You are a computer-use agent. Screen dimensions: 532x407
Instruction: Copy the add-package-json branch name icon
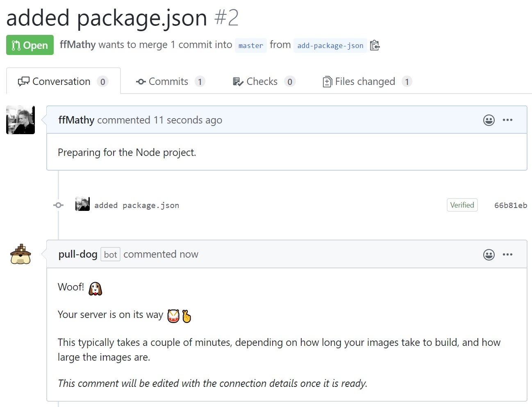click(375, 46)
